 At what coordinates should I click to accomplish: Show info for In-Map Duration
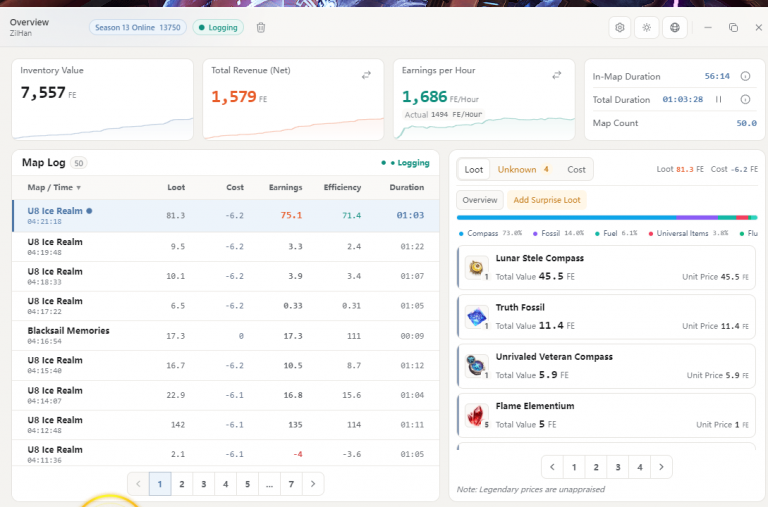click(x=745, y=76)
